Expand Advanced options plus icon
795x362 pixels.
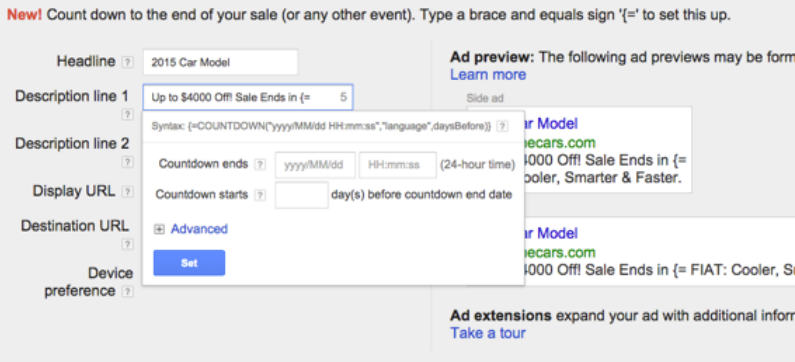click(159, 230)
